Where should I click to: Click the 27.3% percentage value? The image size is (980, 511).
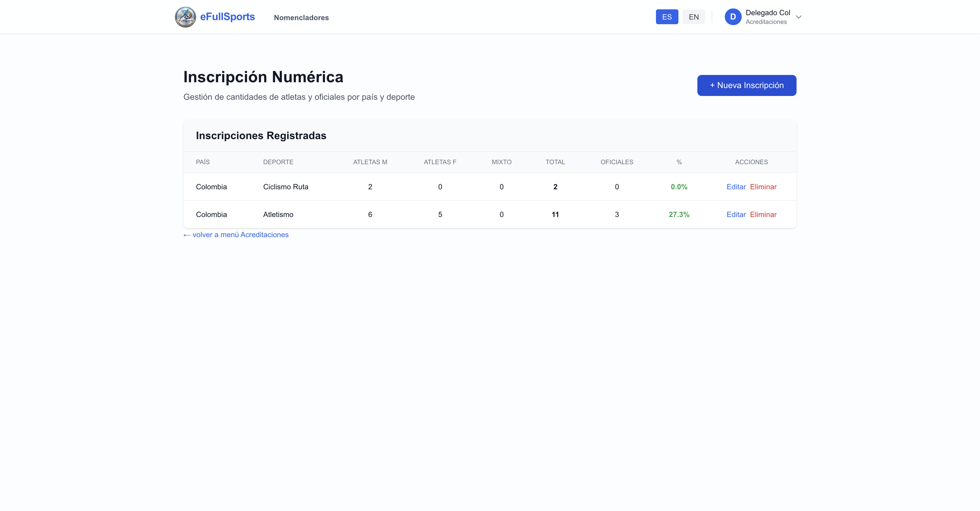pyautogui.click(x=679, y=215)
